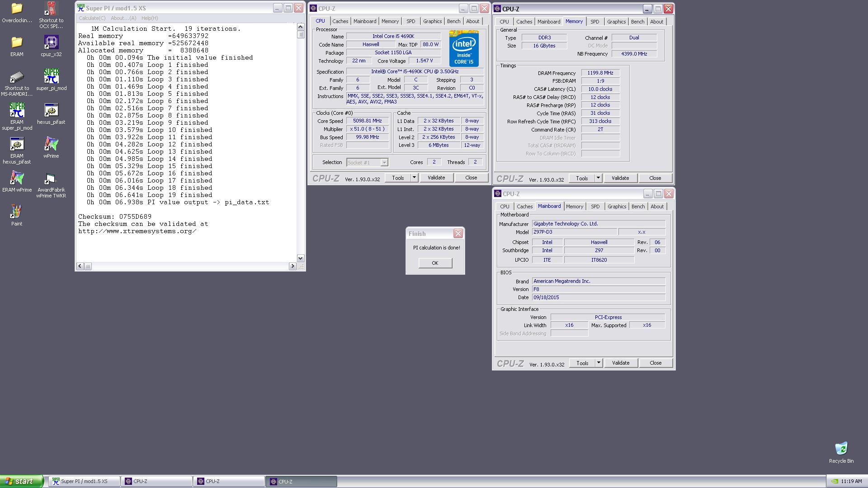Viewport: 868px width, 488px height.
Task: Open the Overclocking folder desktop icon
Action: [17, 12]
